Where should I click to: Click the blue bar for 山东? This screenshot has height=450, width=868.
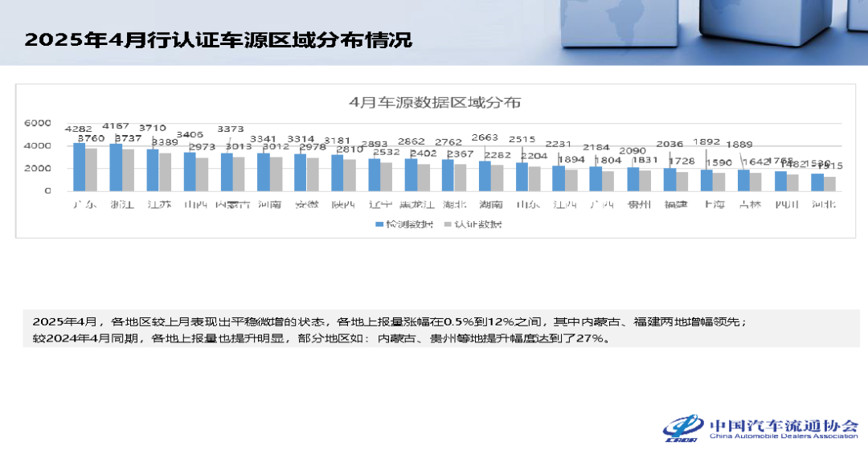pyautogui.click(x=522, y=177)
